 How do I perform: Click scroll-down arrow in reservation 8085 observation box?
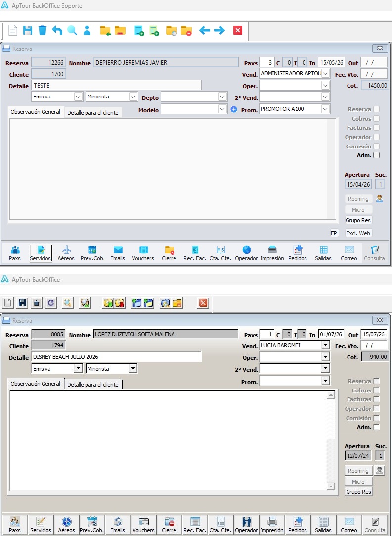tap(331, 486)
